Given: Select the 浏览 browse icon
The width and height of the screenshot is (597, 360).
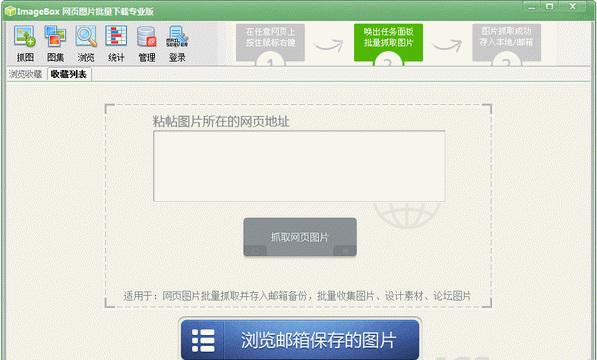Looking at the screenshot, I should click(86, 43).
